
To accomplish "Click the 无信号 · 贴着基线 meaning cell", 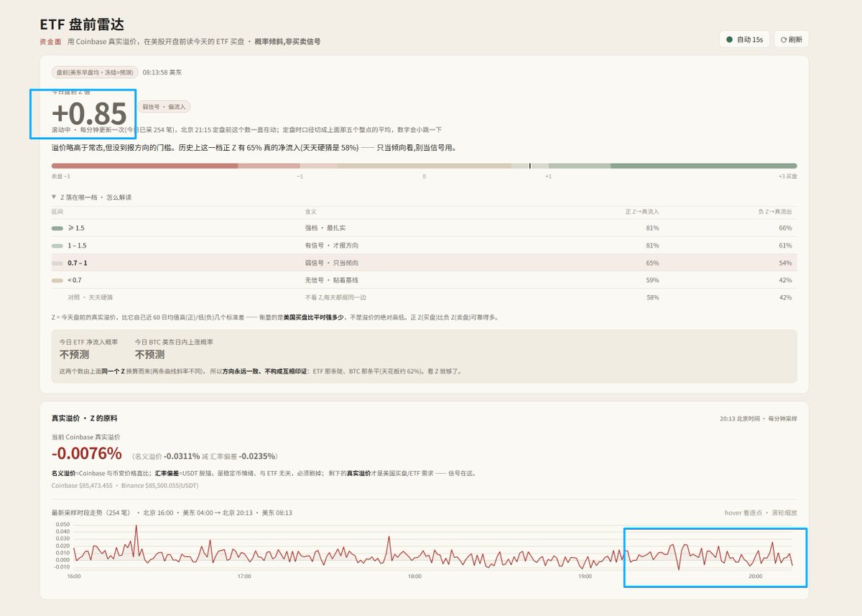I will pyautogui.click(x=332, y=280).
